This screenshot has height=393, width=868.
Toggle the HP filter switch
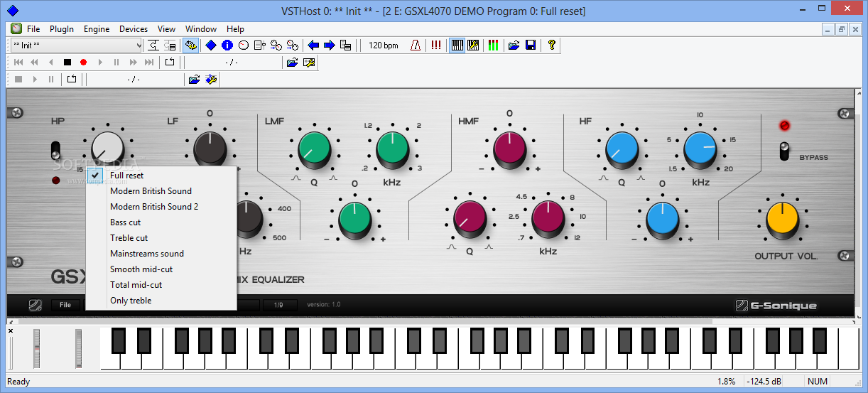pyautogui.click(x=55, y=150)
